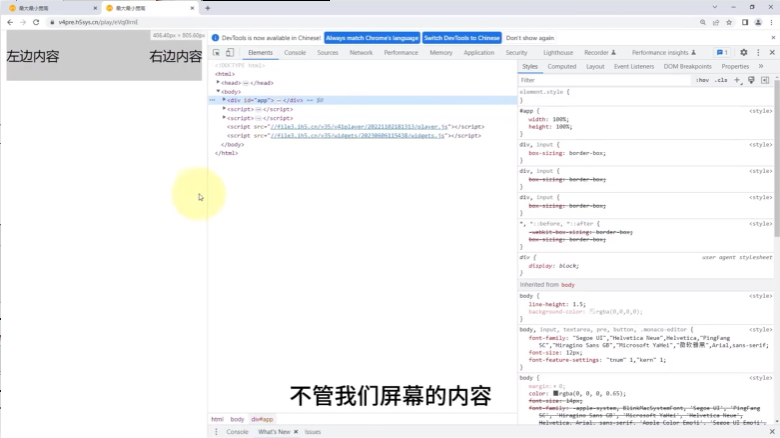Expand the head element node
Viewport: 780px width, 438px height.
pyautogui.click(x=218, y=82)
